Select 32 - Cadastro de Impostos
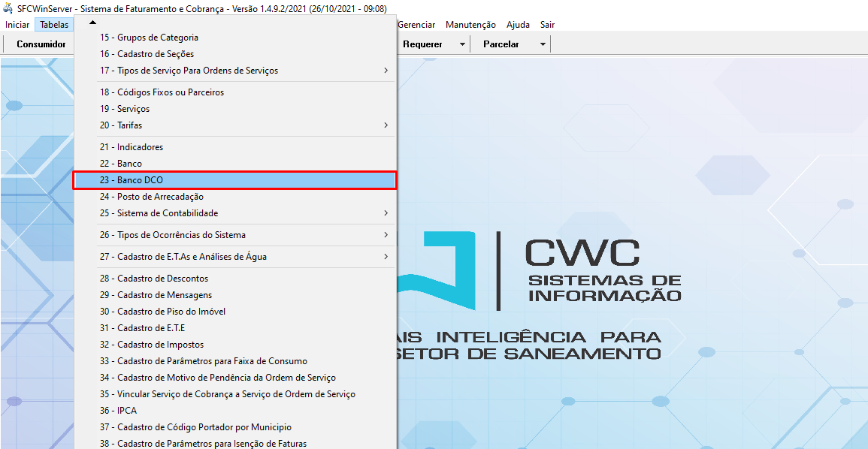 tap(151, 345)
